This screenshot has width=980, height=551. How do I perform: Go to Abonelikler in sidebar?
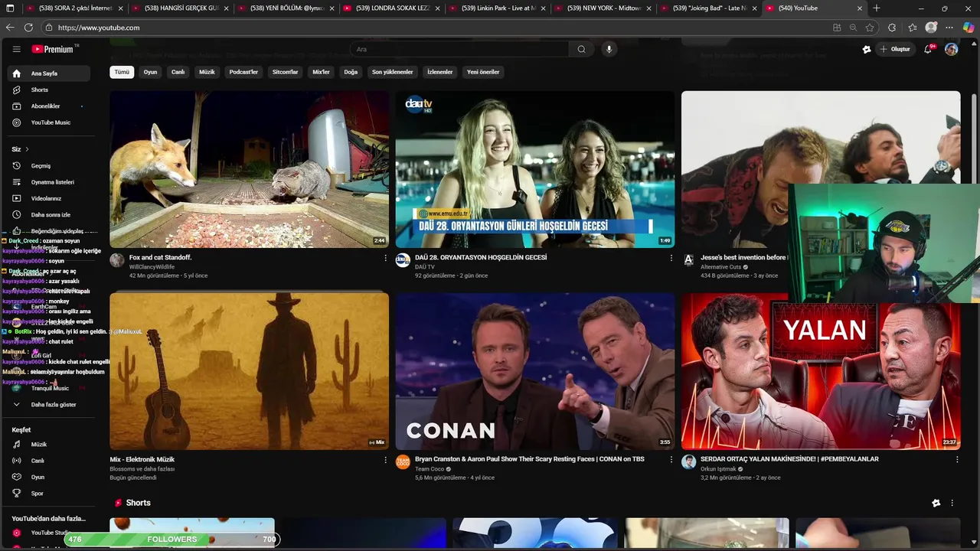pos(45,106)
